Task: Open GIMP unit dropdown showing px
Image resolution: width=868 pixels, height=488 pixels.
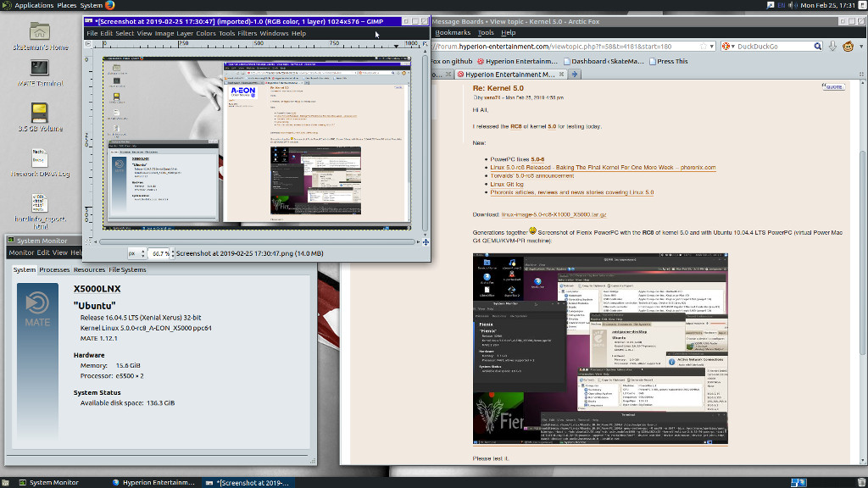Action: 136,253
